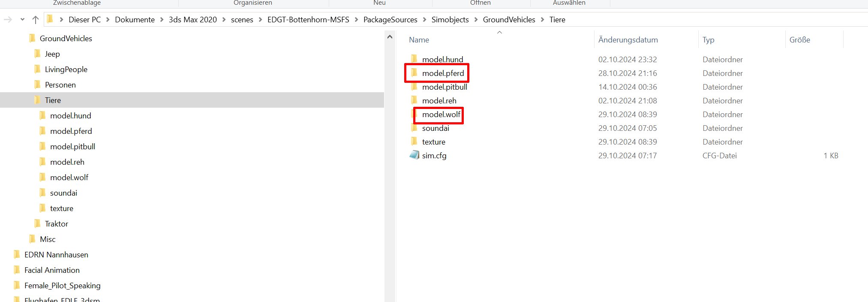Select the soundai name in file list

coord(436,128)
